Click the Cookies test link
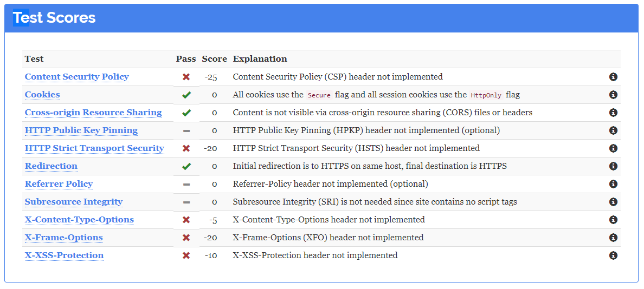 point(42,95)
